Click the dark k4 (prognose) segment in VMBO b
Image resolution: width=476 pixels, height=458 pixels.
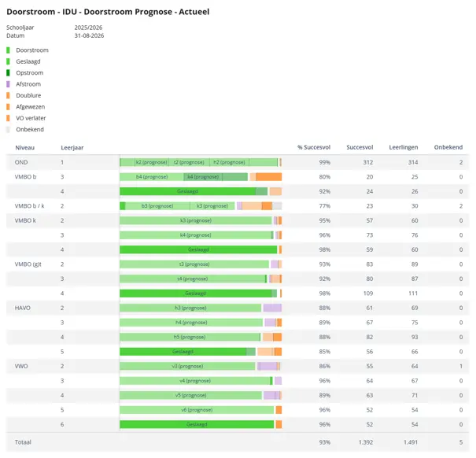(x=203, y=177)
